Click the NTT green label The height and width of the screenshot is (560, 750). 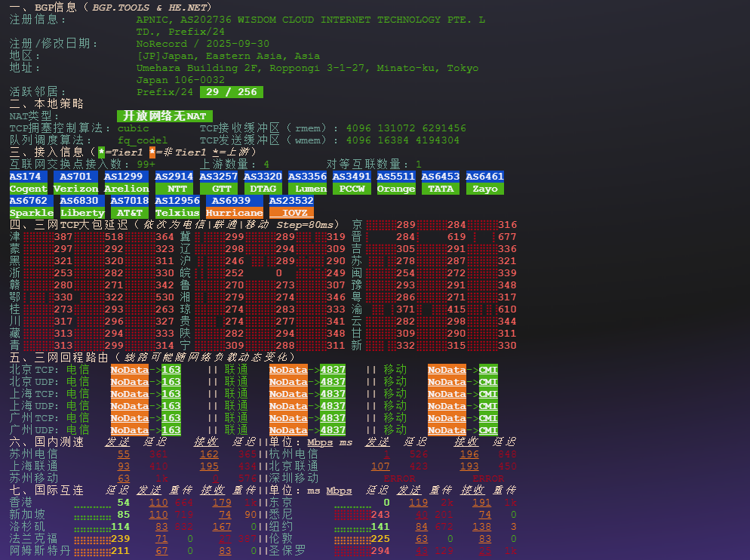coord(177,189)
